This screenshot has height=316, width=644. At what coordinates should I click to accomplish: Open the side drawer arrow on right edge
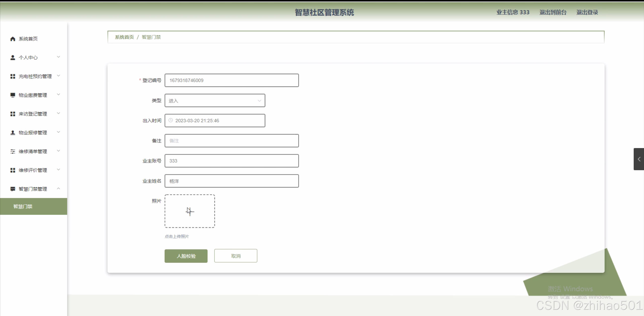pos(639,159)
